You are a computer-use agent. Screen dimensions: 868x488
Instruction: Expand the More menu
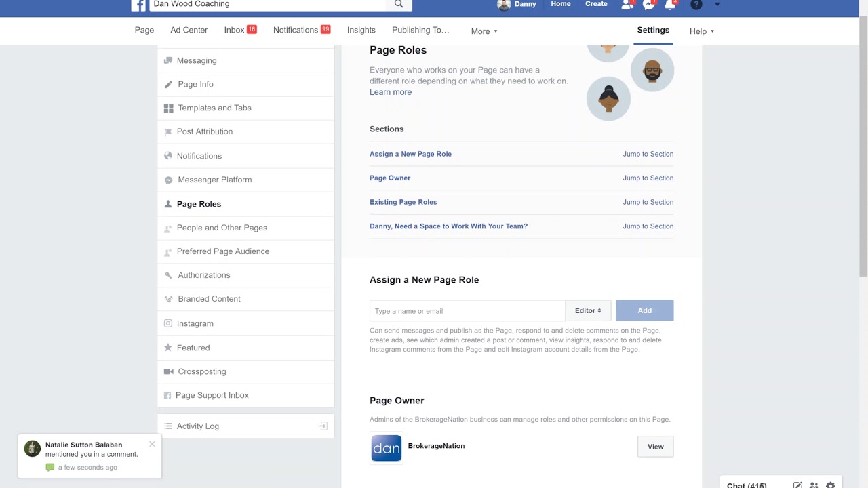(484, 31)
